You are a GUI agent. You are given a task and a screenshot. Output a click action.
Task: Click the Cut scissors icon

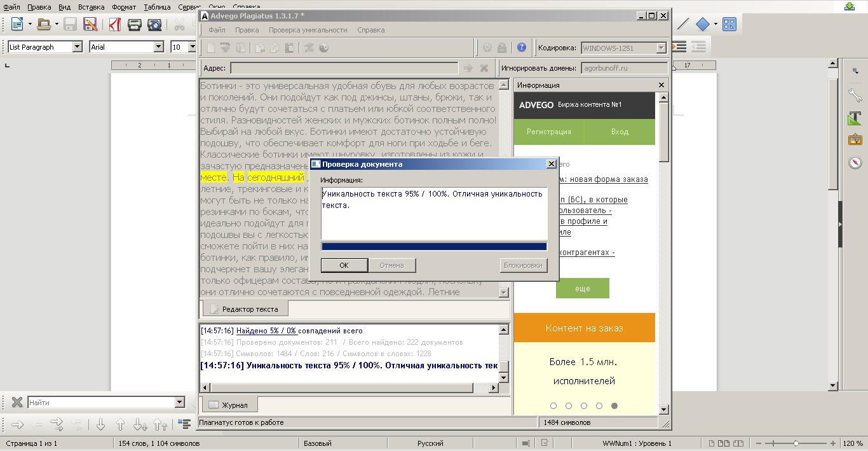point(180,25)
